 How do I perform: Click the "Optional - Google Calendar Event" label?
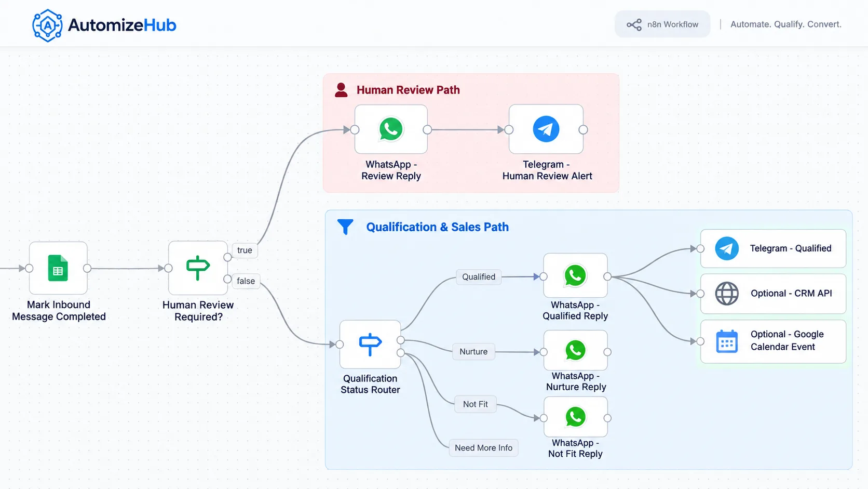click(x=787, y=340)
